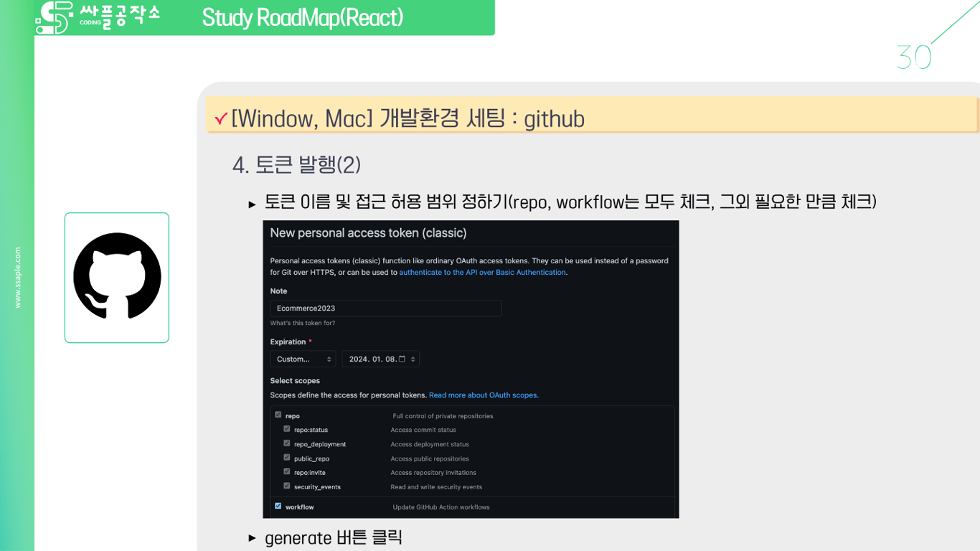Click the Ecommerce2023 note input field
This screenshot has width=980, height=551.
tap(385, 308)
